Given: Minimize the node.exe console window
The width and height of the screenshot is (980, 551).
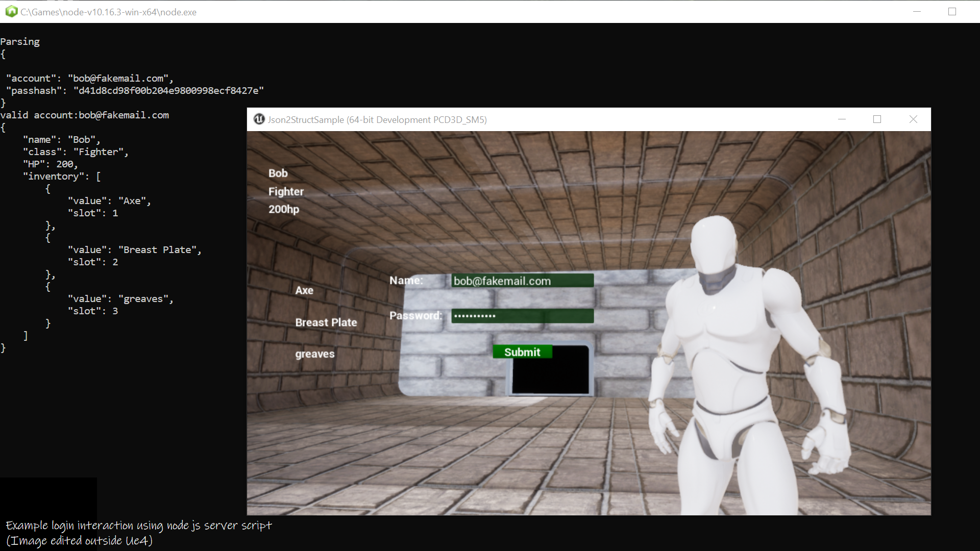Looking at the screenshot, I should [917, 11].
